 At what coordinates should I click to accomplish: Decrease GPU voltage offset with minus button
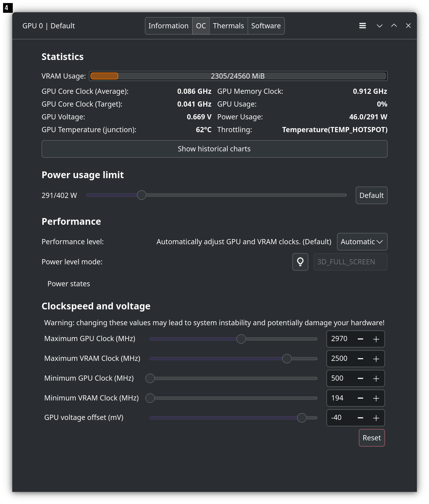pyautogui.click(x=361, y=418)
